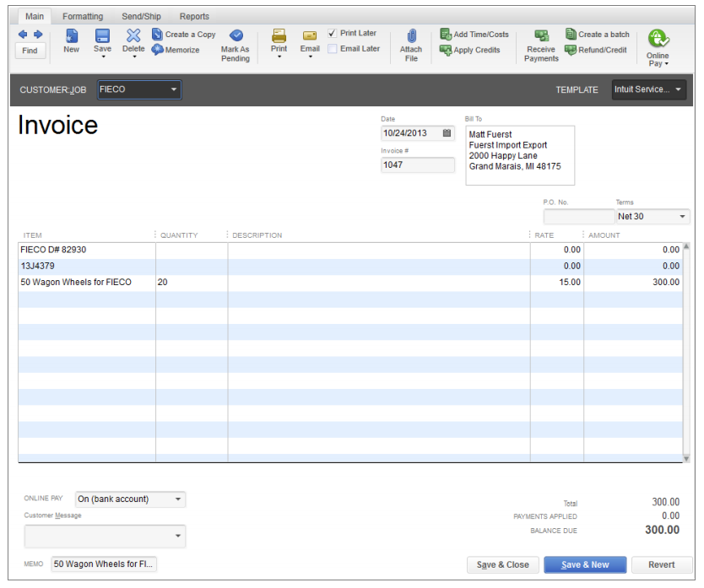The width and height of the screenshot is (704, 588).
Task: Expand the Delete button dropdown arrow
Action: point(134,57)
